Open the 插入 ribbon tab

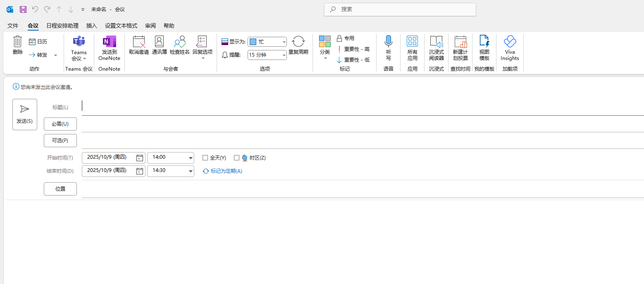91,26
